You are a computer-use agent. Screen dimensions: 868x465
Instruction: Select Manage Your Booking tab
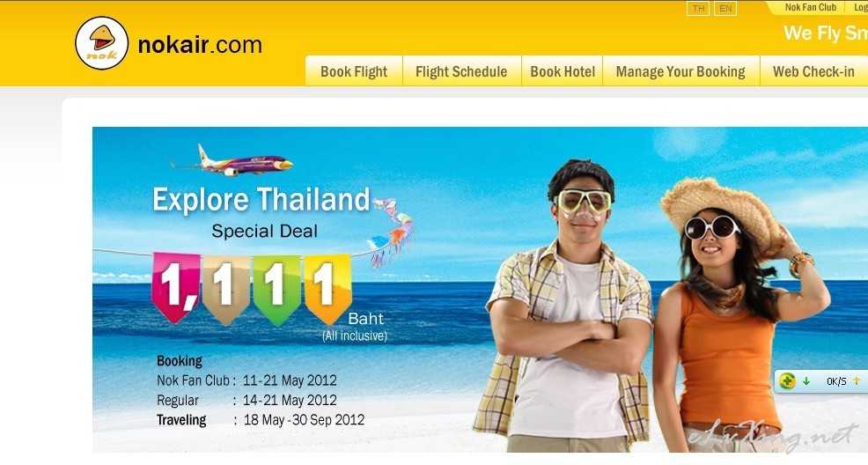coord(680,70)
